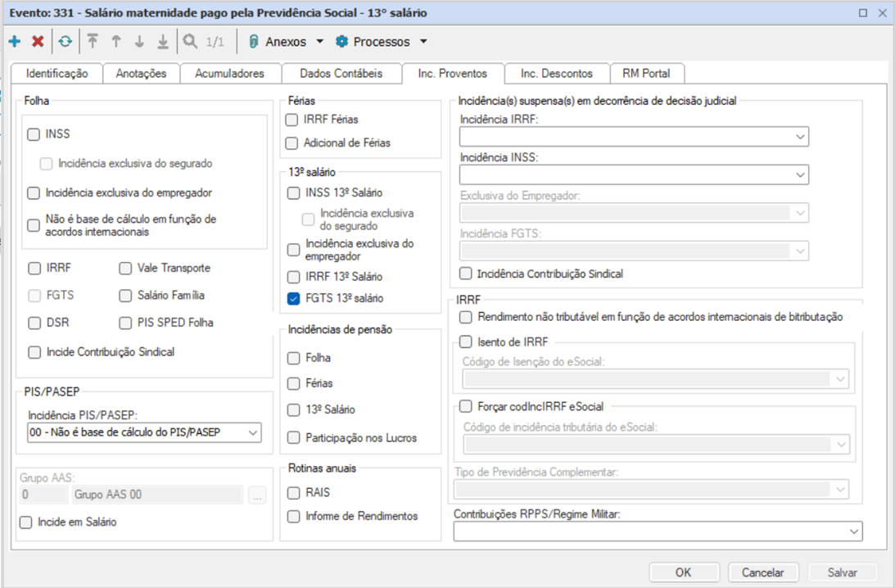Jump to last record arrow icon
This screenshot has height=588, width=895.
pyautogui.click(x=163, y=42)
